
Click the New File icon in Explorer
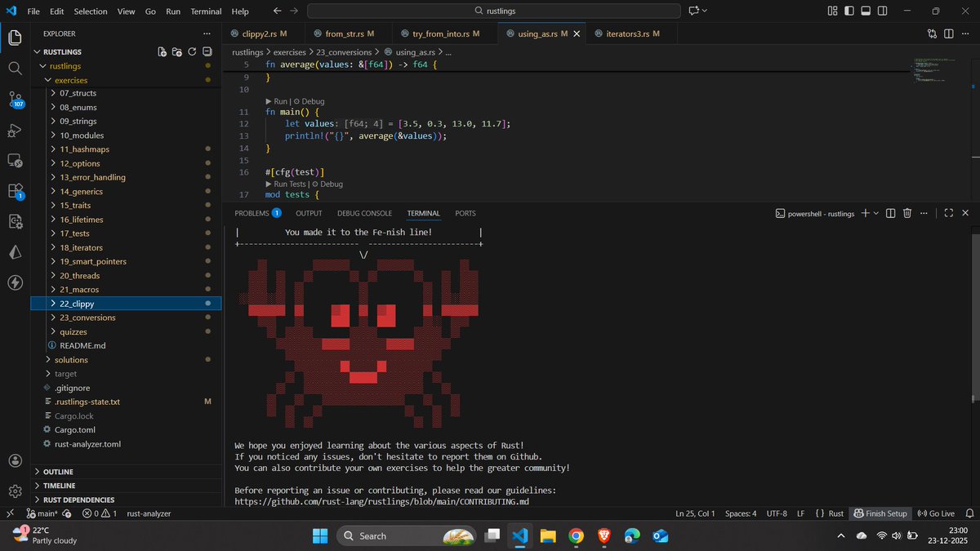pos(163,51)
